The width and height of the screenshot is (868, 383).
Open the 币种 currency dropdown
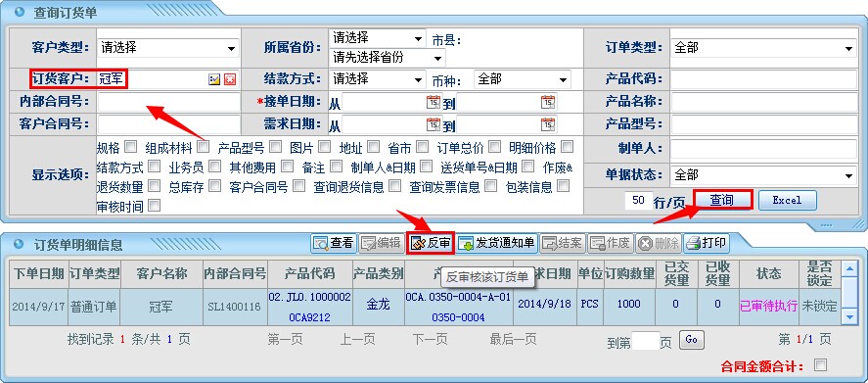tap(522, 79)
